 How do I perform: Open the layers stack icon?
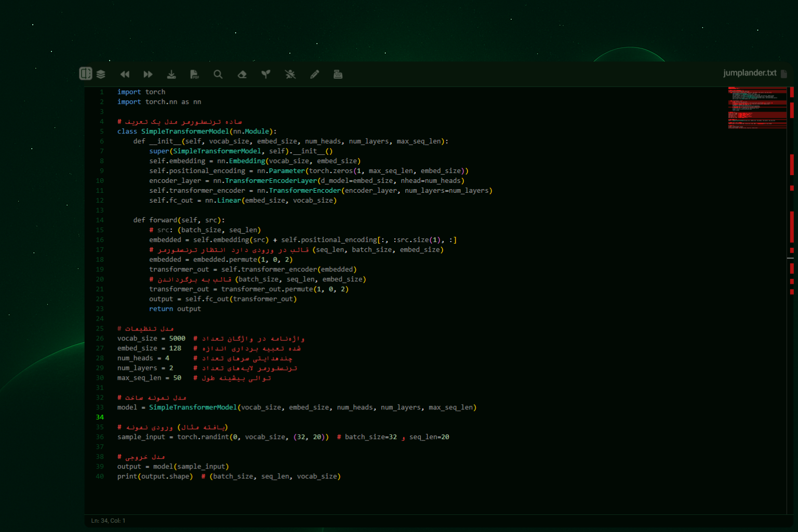[101, 74]
